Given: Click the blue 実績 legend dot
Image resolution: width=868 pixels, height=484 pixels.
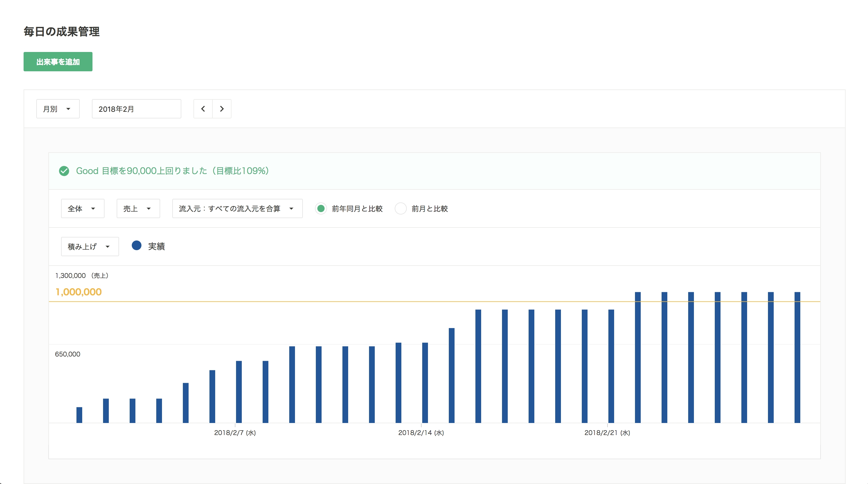Looking at the screenshot, I should 137,246.
